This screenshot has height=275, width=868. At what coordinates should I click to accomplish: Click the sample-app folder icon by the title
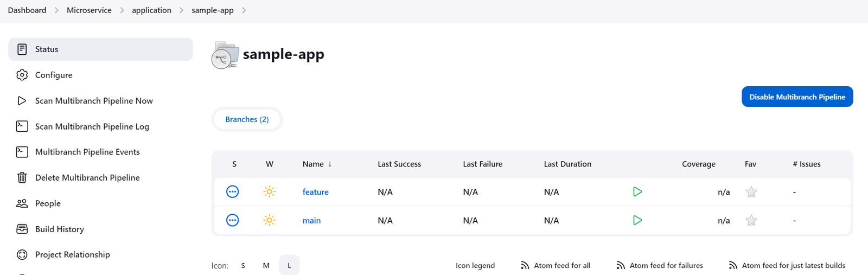pyautogui.click(x=225, y=55)
